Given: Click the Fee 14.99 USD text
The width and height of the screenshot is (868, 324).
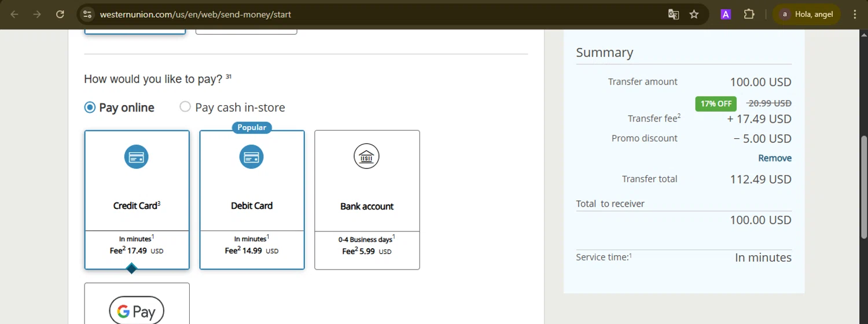Looking at the screenshot, I should point(252,251).
